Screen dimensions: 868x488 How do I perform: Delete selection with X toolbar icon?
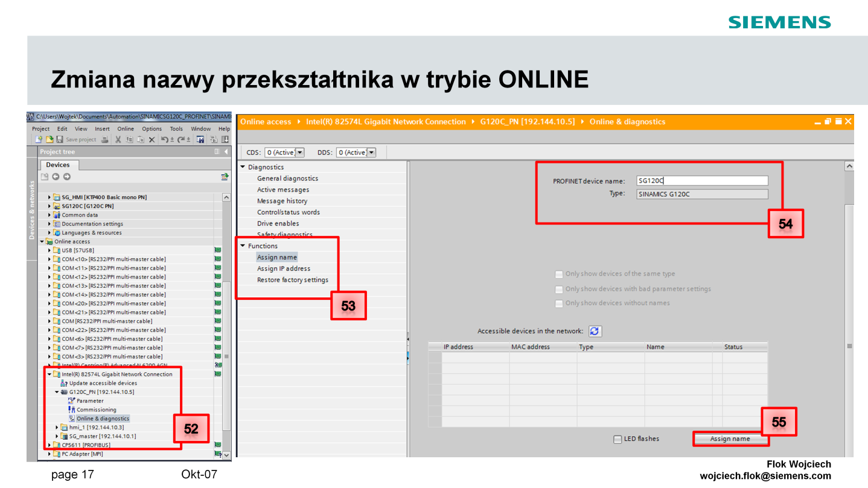(152, 139)
